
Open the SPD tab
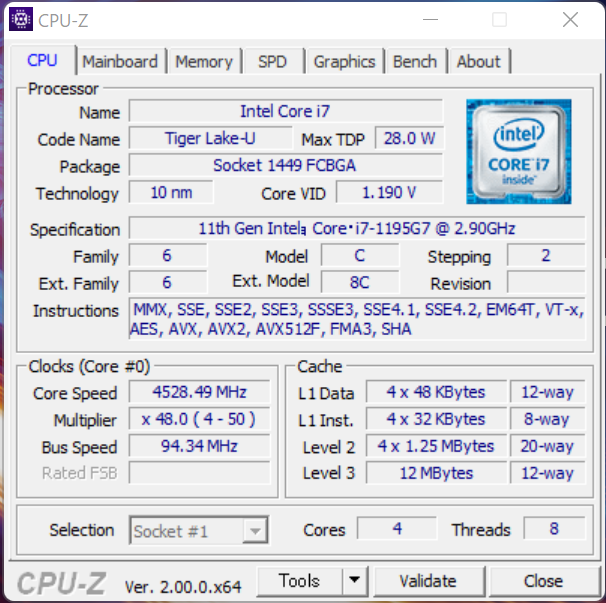[273, 61]
